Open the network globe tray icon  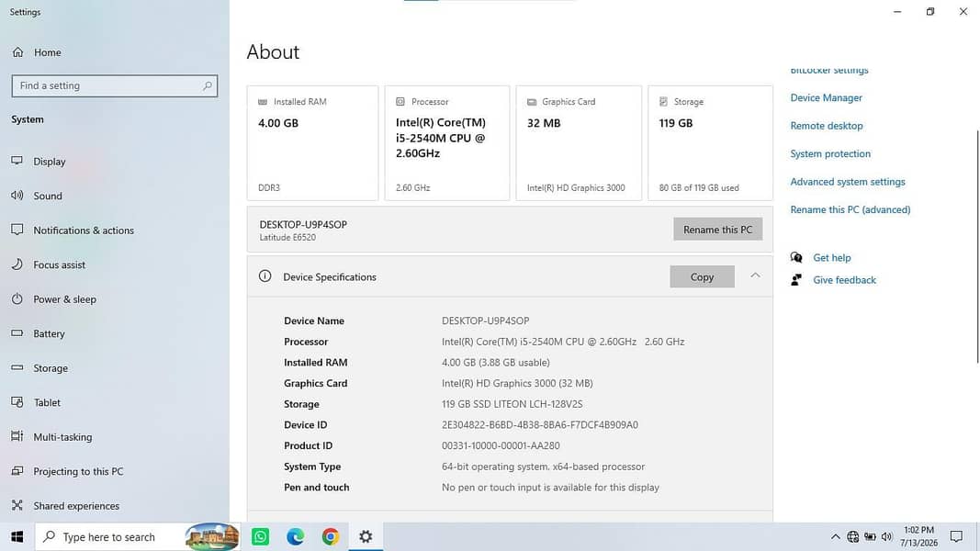coord(852,536)
